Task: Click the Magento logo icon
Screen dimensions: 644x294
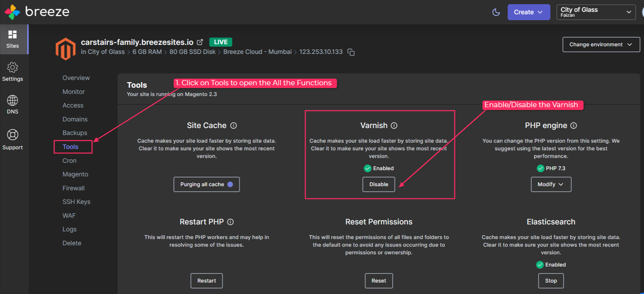Action: click(x=65, y=49)
